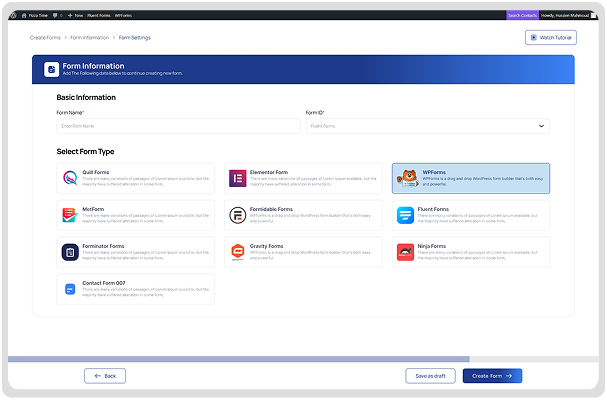Choose the Elementor Form title text
This screenshot has height=400, width=607.
(269, 172)
